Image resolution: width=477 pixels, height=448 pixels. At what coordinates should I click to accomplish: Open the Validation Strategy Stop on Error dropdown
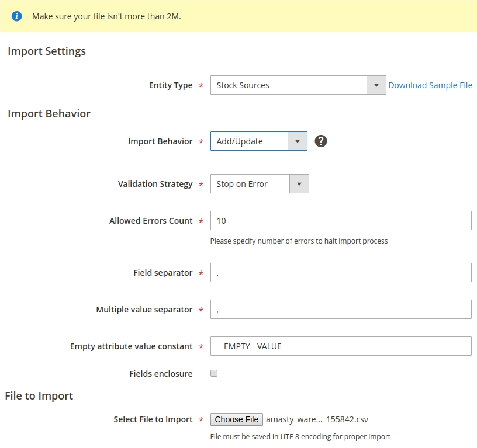(259, 184)
